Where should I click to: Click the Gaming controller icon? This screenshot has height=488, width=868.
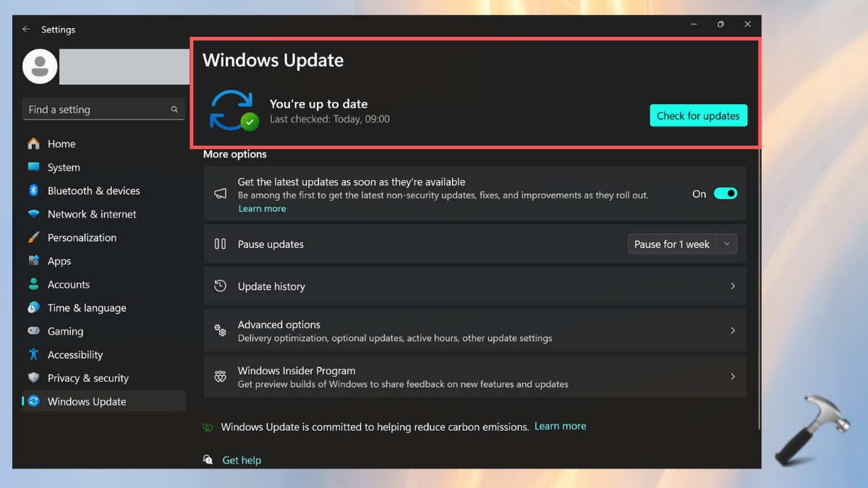[x=33, y=331]
